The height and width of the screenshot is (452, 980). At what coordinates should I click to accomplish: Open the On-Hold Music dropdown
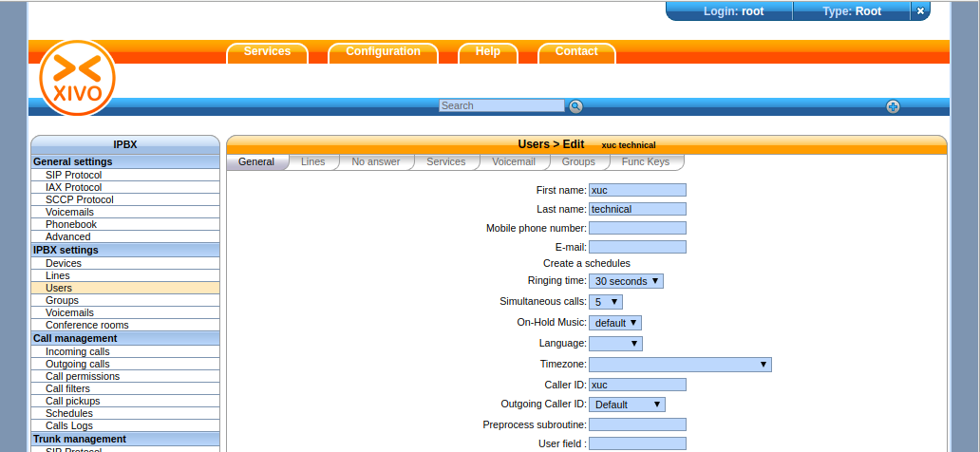point(615,323)
